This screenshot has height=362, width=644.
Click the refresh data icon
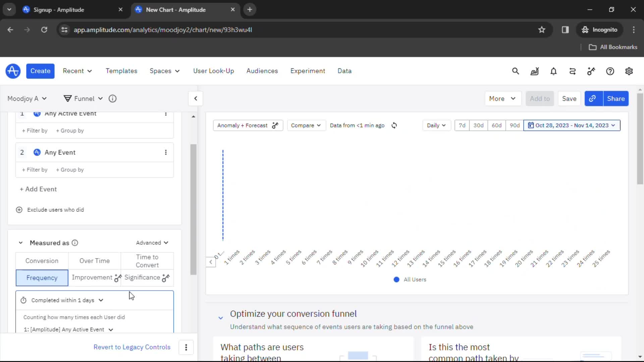(x=394, y=125)
